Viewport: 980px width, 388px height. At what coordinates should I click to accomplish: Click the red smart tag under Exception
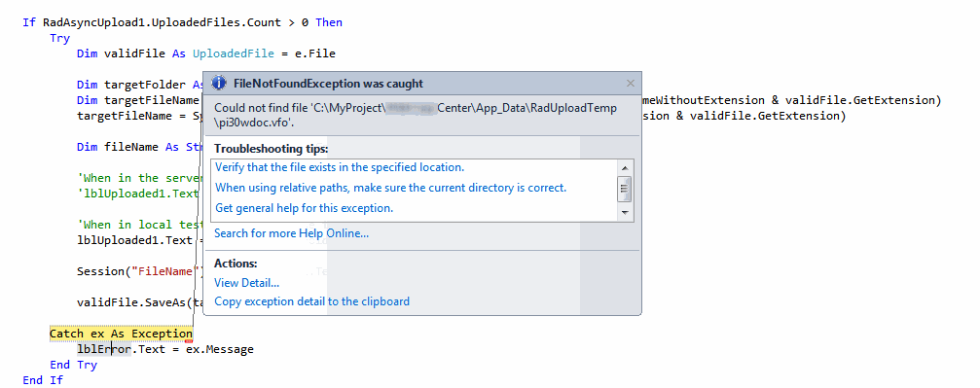point(188,341)
